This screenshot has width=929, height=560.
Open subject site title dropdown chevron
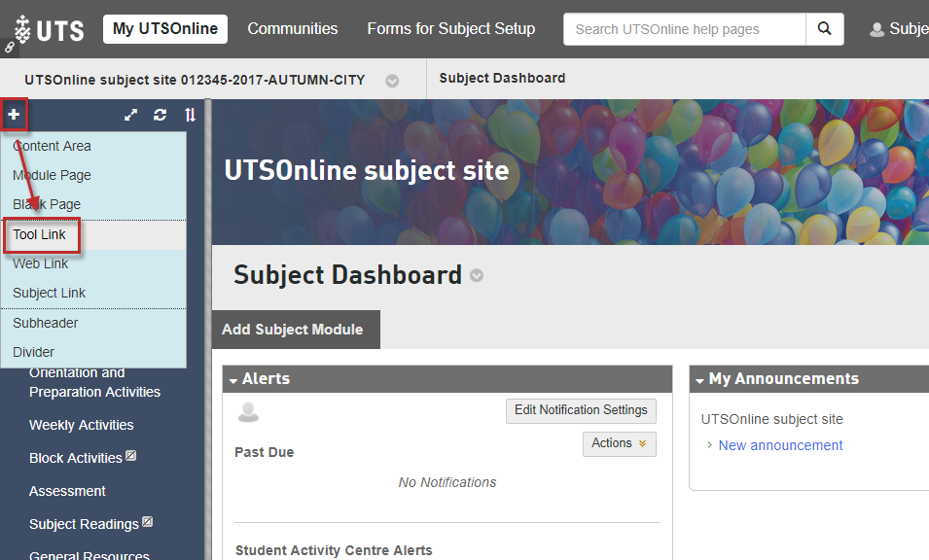[392, 81]
